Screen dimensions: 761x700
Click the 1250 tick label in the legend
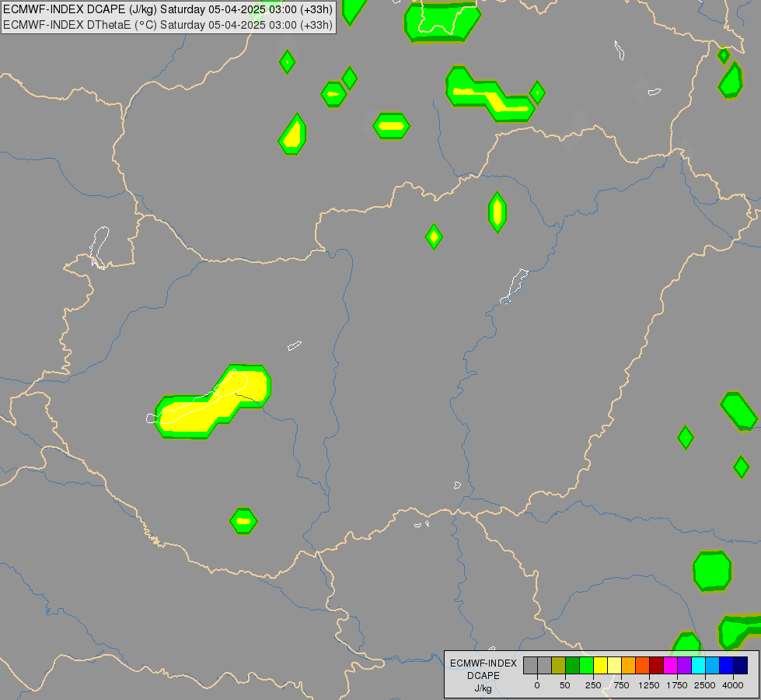coord(649,685)
